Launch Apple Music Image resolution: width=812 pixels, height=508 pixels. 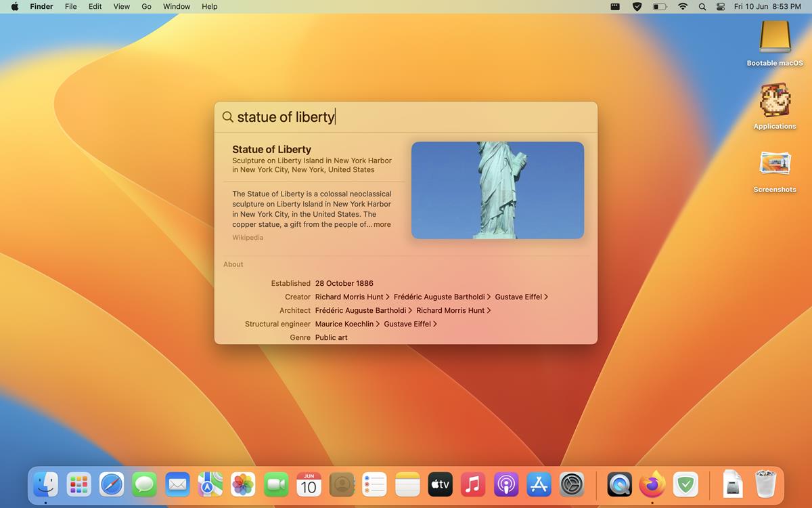[x=472, y=484]
